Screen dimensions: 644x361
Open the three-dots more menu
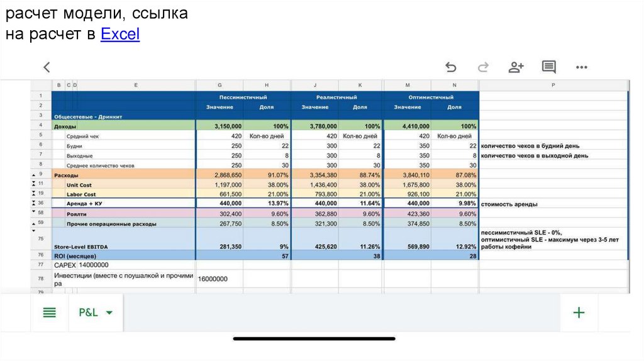[582, 67]
